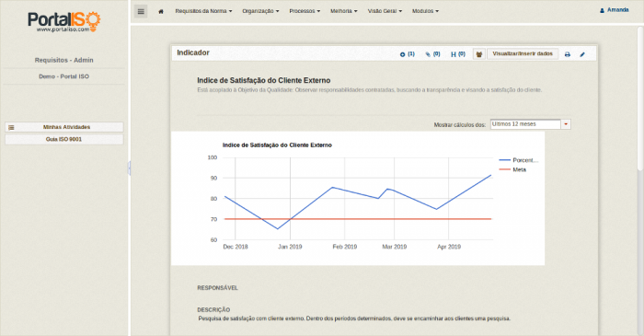Open Minhas Atividades in the sidebar

(x=64, y=127)
